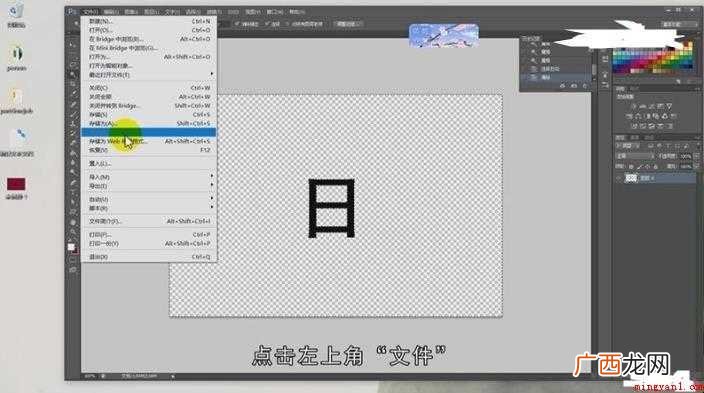This screenshot has height=393, width=704.
Task: Open the 编辑 menu
Action: pyautogui.click(x=111, y=12)
